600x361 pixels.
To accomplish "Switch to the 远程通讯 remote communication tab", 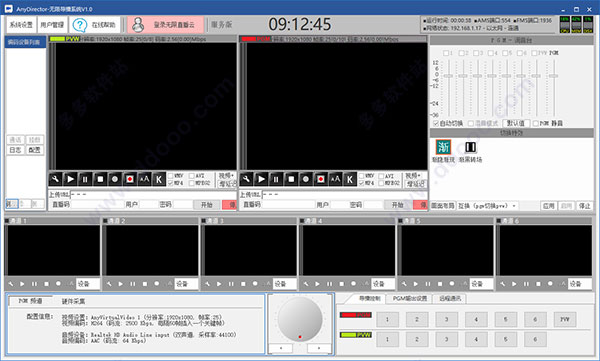I will pyautogui.click(x=450, y=299).
